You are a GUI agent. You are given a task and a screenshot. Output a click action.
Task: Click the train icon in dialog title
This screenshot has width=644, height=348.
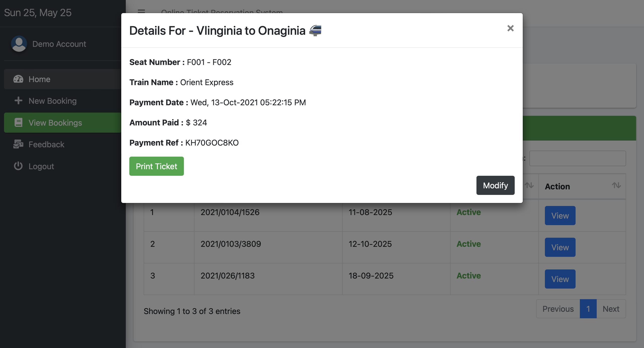(315, 31)
